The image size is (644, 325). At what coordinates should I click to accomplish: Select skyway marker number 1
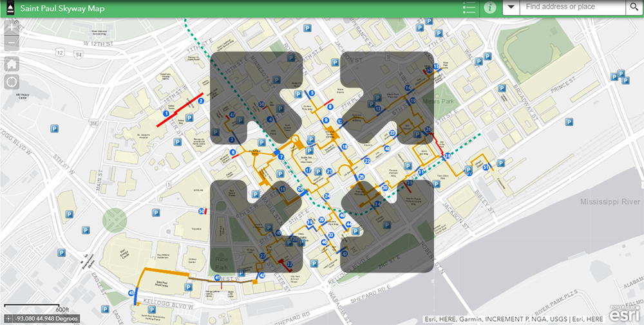[x=166, y=113]
